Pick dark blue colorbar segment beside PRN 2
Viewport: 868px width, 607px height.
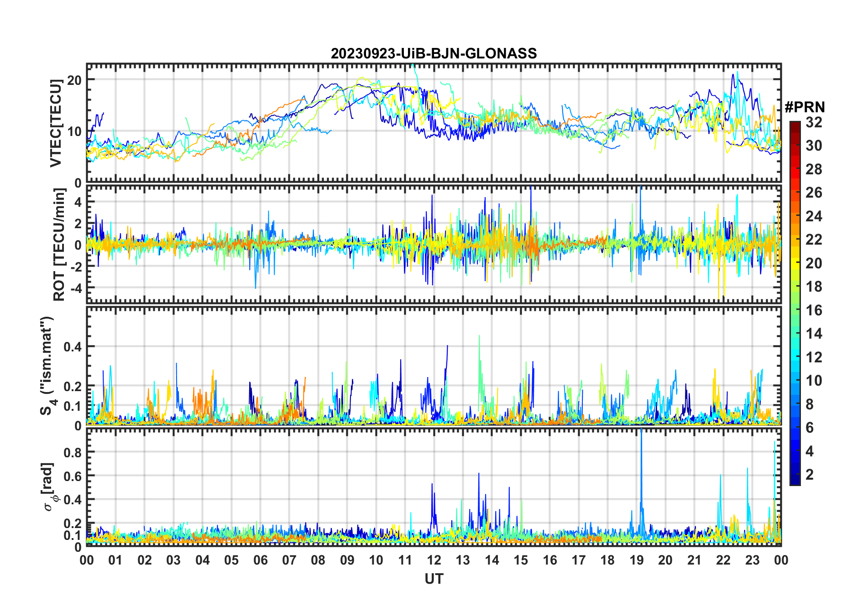tap(795, 475)
